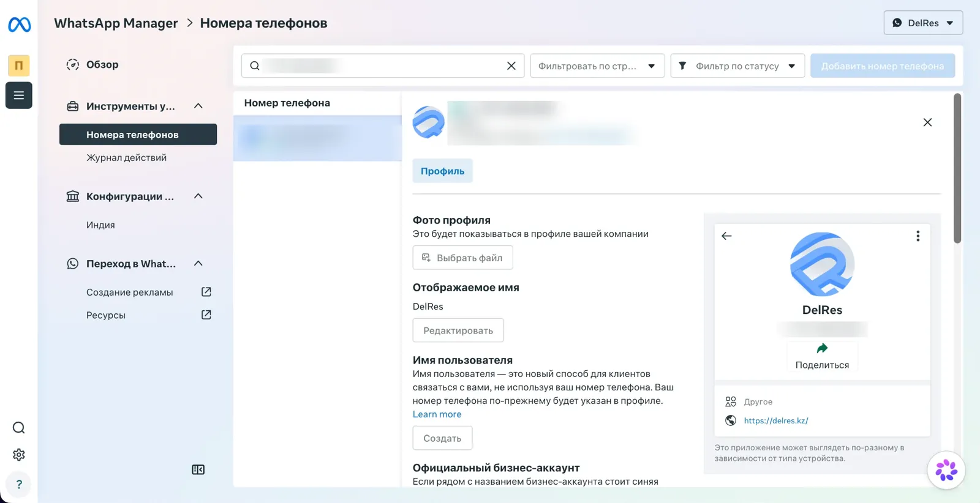Click the Номер телефона column header

pyautogui.click(x=287, y=103)
